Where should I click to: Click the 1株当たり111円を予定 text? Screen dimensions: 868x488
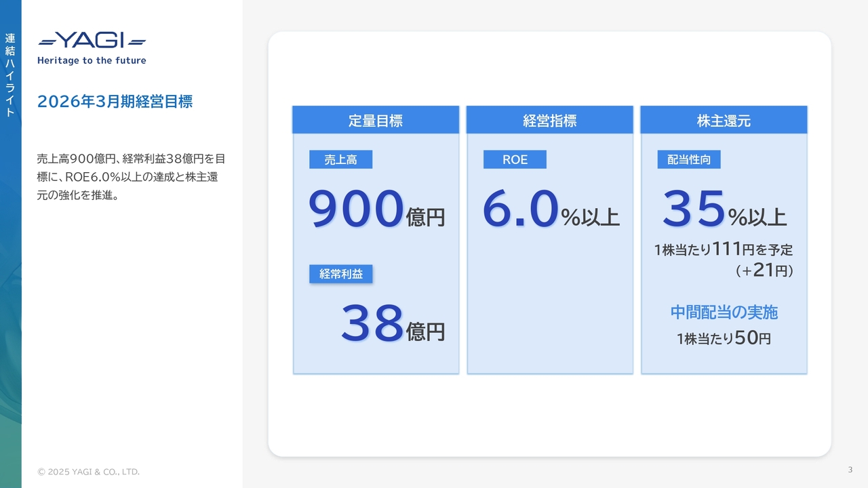click(x=724, y=249)
